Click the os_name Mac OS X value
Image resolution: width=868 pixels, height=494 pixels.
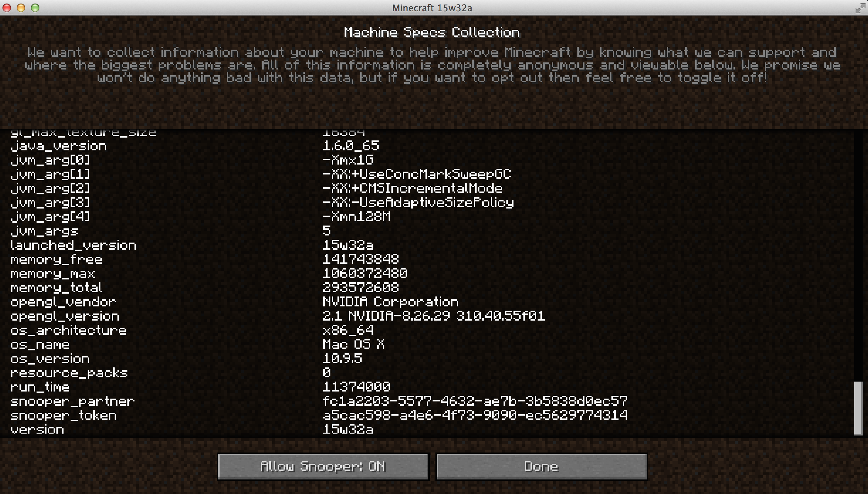pos(353,344)
